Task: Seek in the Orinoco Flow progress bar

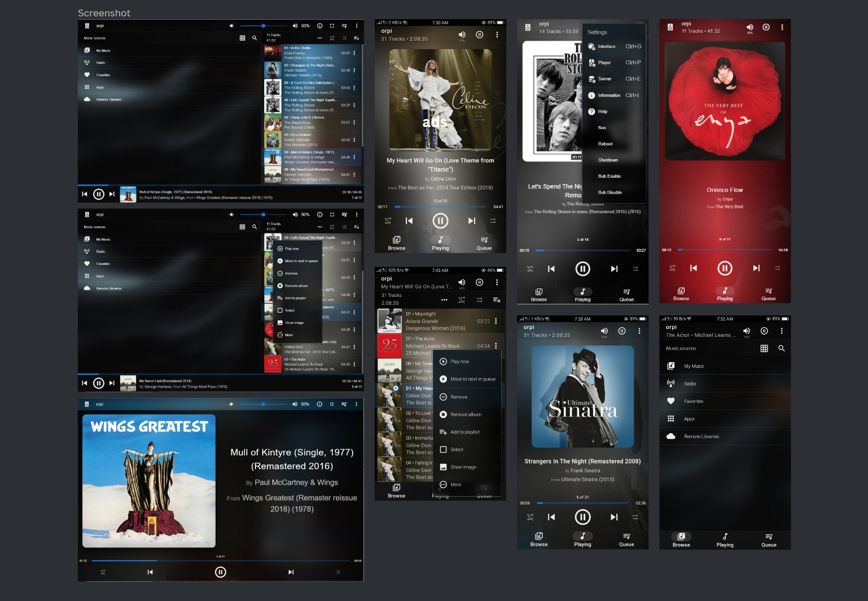Action: 725,249
